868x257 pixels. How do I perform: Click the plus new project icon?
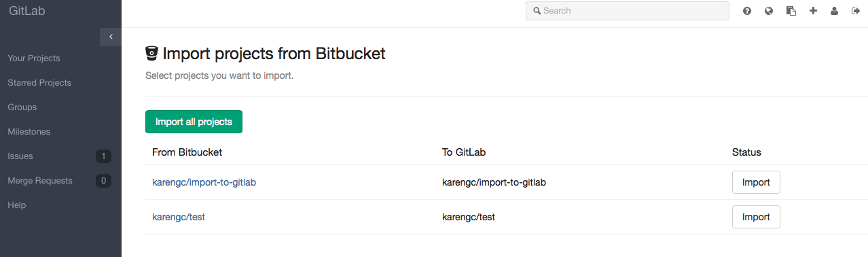click(813, 11)
